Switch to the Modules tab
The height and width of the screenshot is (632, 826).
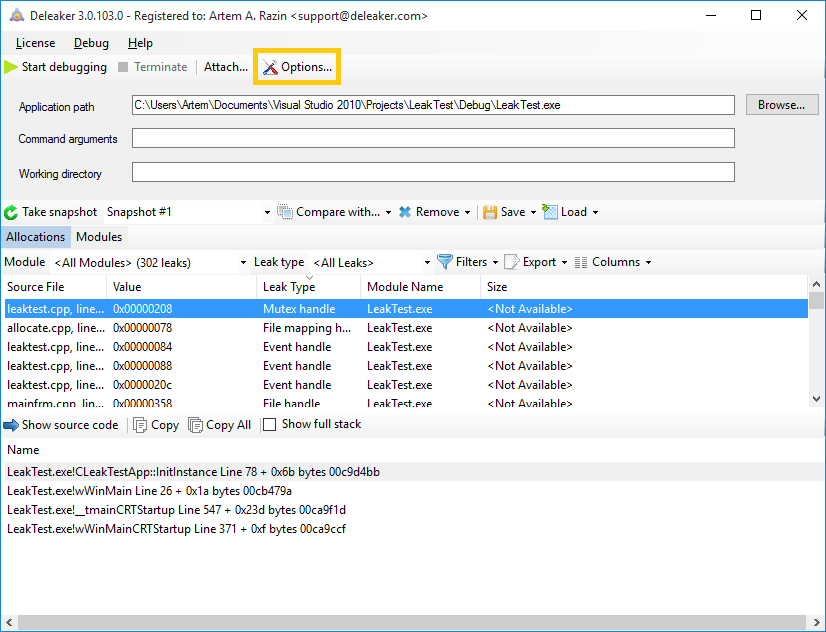click(x=99, y=237)
